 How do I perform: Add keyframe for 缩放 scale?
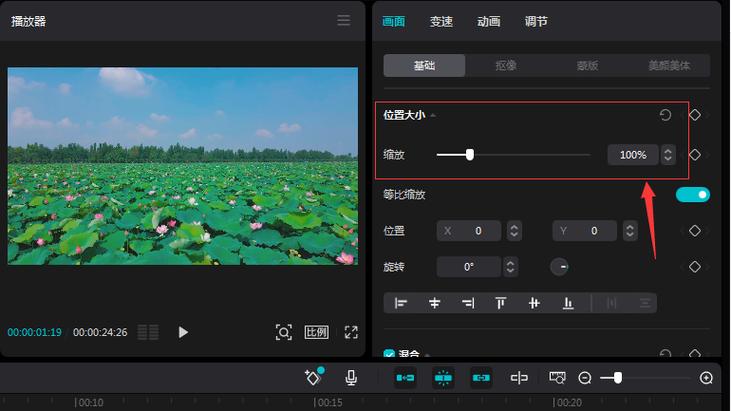coord(695,155)
